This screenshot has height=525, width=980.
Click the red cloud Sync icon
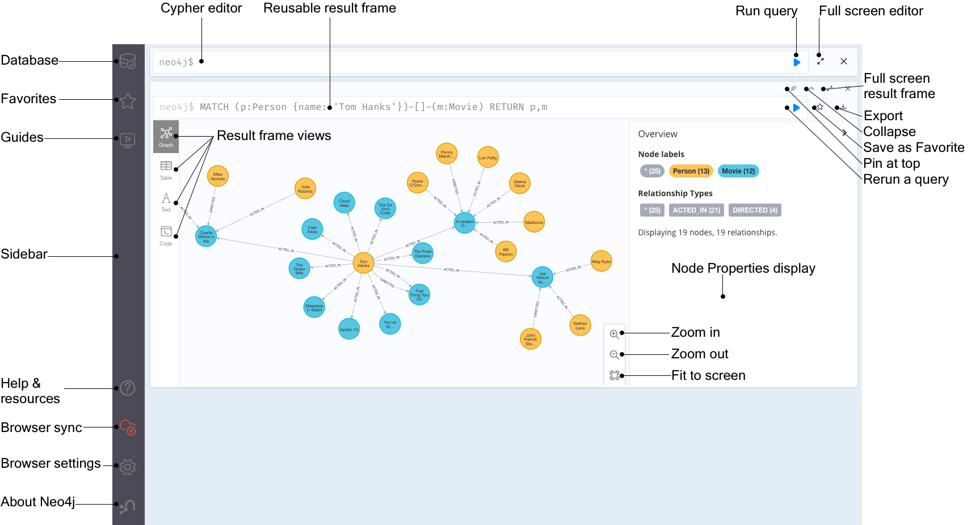pyautogui.click(x=128, y=427)
